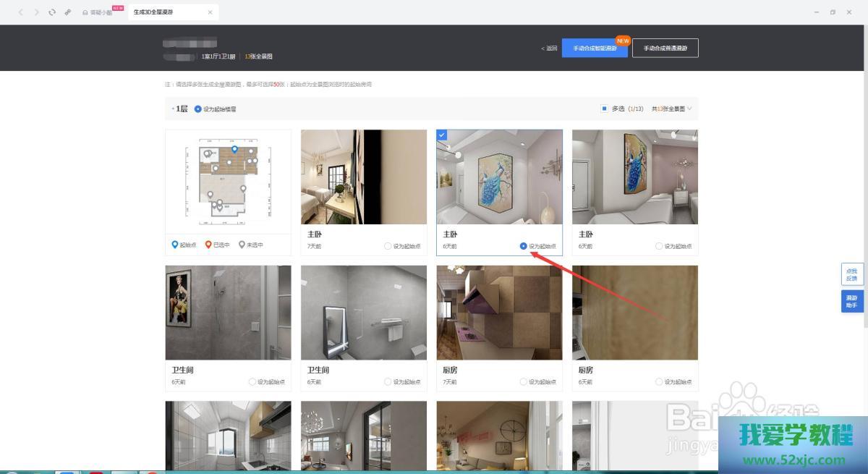868x474 pixels.
Task: Select 设为起始楼层 radio for floor 1
Action: coord(198,109)
